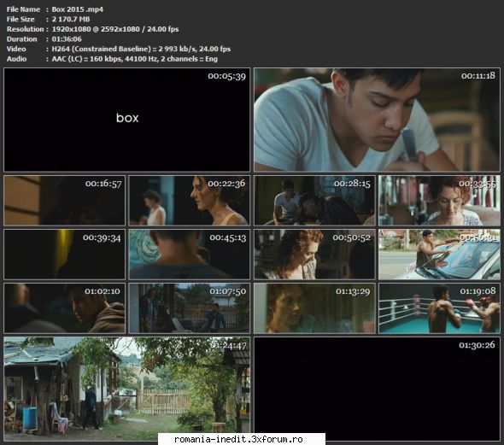Viewport: 504px width, 445px height.
Task: Click the resolution value '1920x1080 @ 2592x1080 / 24.00 fps'
Action: pos(115,29)
